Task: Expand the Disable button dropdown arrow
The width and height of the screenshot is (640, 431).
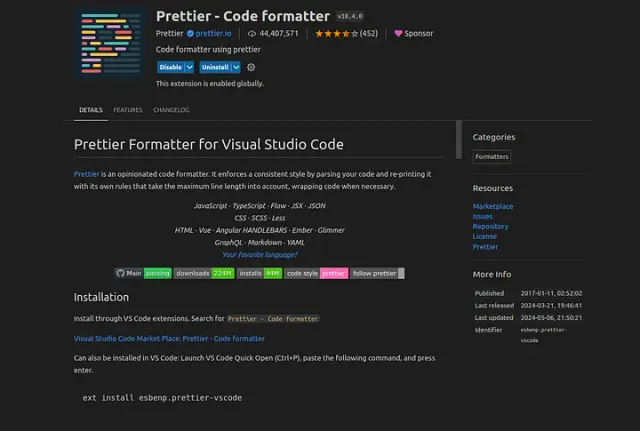Action: point(189,67)
